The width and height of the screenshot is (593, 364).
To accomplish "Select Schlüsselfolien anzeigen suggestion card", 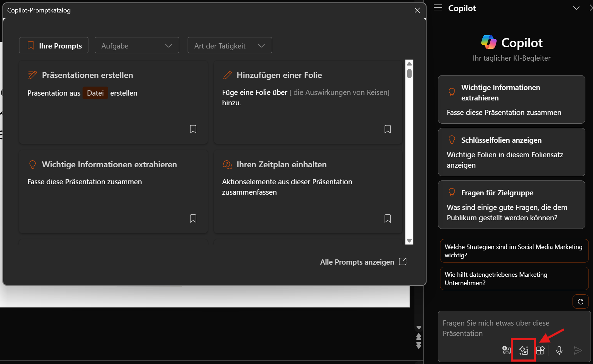I will point(511,152).
